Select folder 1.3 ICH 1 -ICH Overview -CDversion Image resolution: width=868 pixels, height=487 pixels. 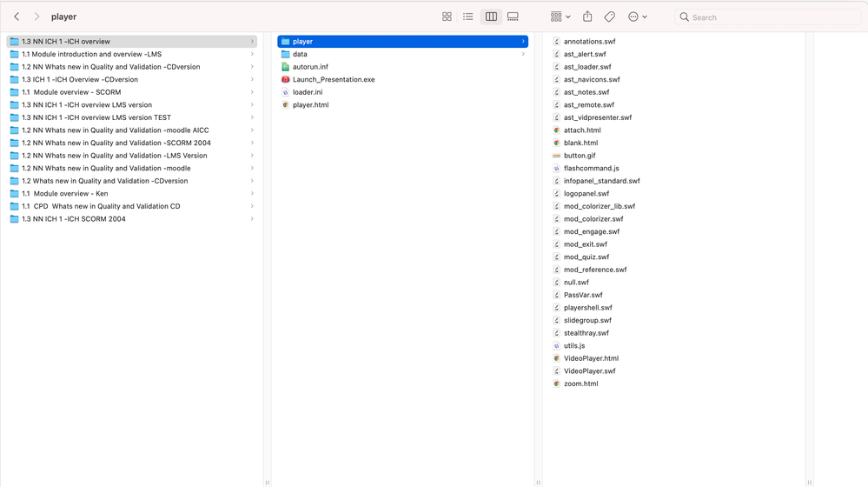tap(132, 80)
